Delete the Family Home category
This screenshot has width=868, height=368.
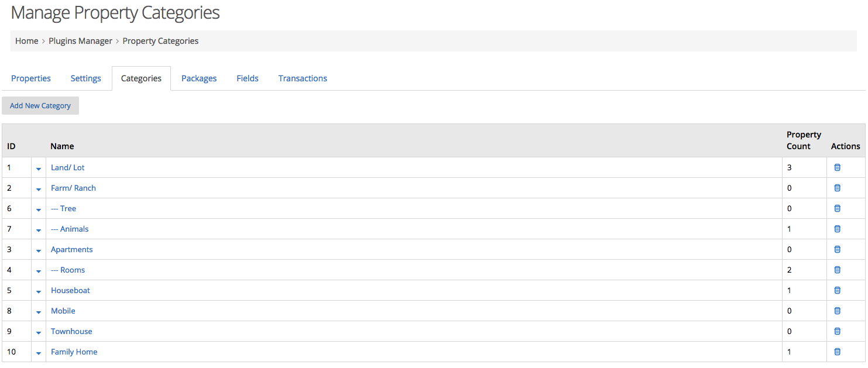837,352
